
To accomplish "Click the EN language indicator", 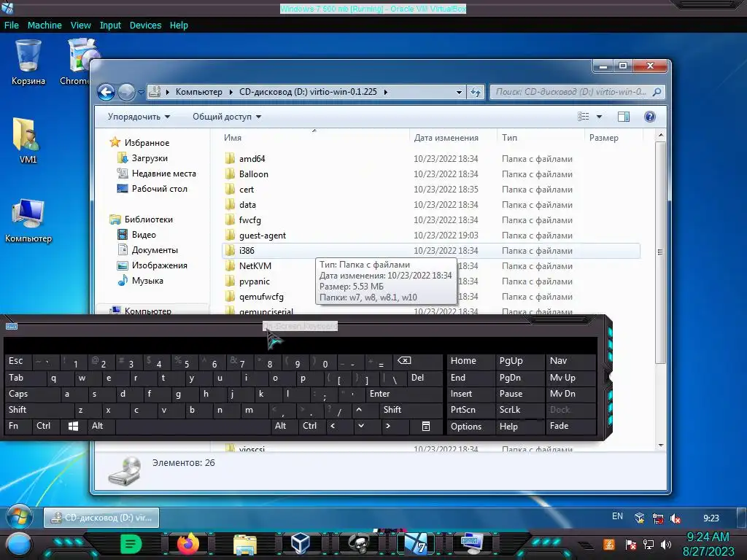I will (617, 516).
